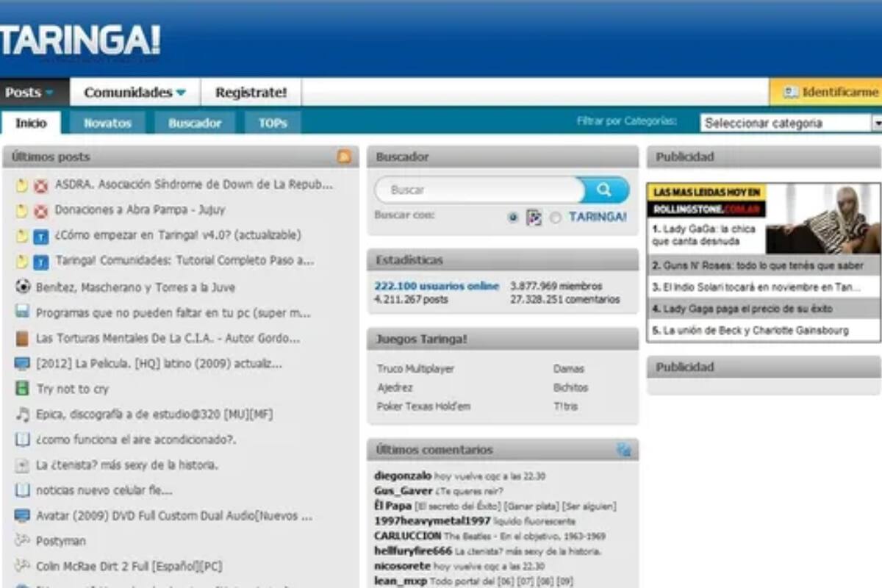This screenshot has width=882, height=588.
Task: Click Registrate! in the top menu
Action: [251, 93]
